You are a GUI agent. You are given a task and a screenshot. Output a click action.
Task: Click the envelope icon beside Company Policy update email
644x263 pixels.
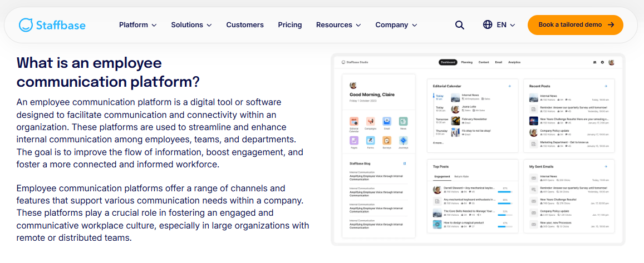pos(534,213)
